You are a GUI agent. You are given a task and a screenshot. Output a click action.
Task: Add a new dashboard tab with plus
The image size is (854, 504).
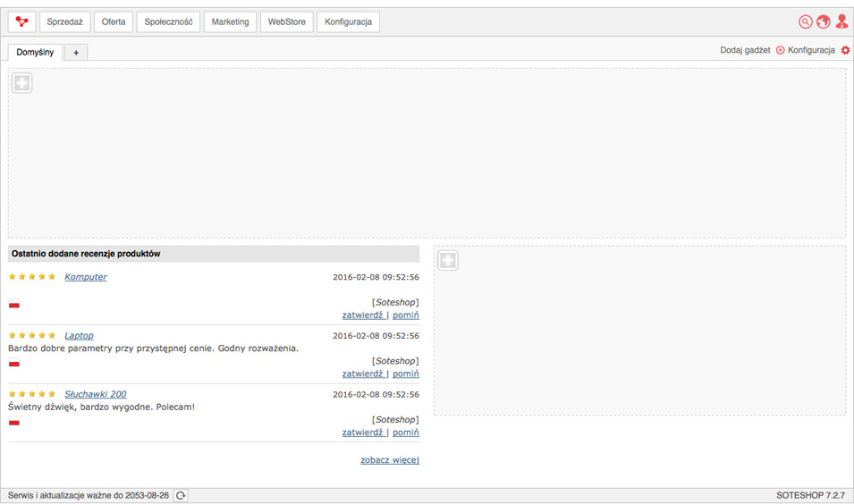(x=76, y=53)
